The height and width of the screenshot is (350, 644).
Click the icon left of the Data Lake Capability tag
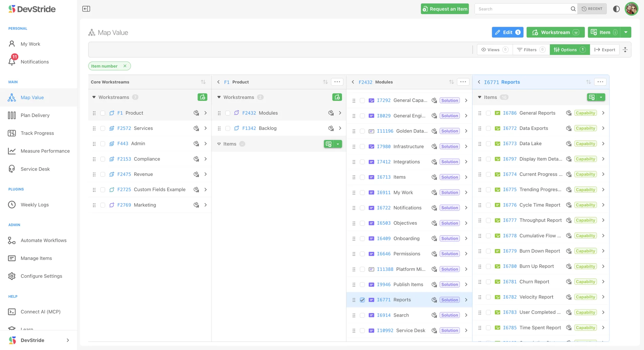pos(569,144)
